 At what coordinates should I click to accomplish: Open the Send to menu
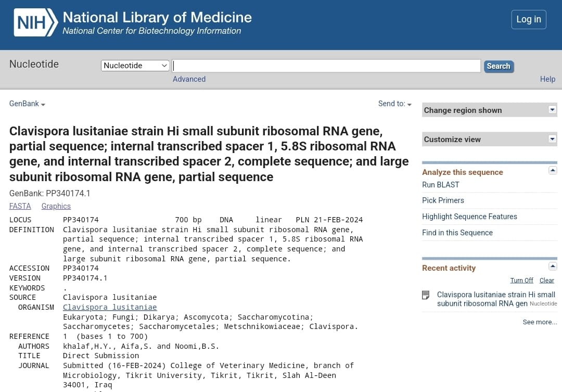(x=394, y=104)
